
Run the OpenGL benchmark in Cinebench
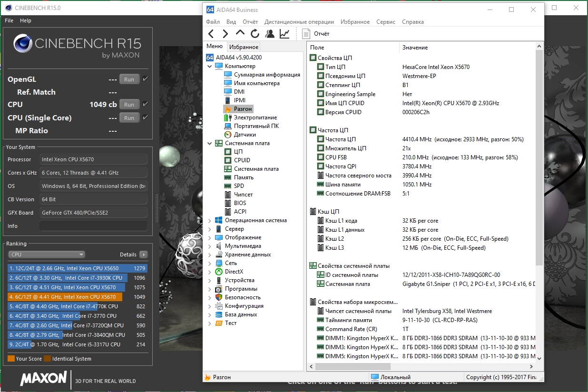129,79
